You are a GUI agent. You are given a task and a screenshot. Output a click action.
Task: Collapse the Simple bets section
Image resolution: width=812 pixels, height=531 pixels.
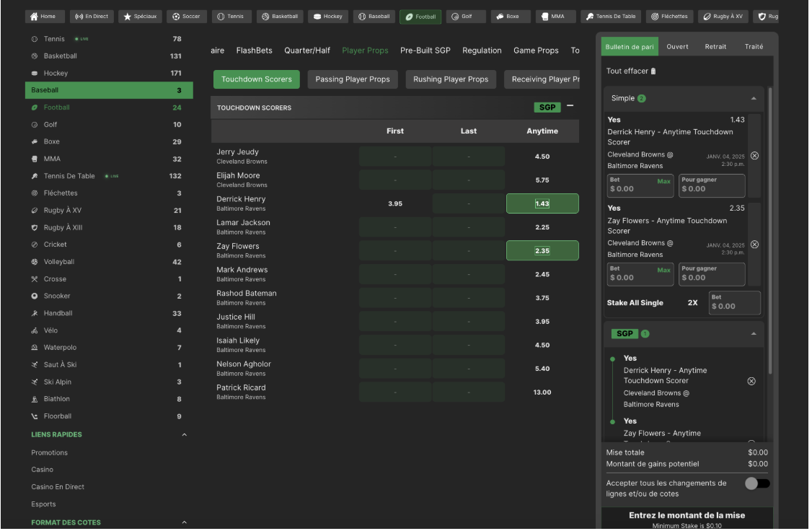[x=754, y=98]
